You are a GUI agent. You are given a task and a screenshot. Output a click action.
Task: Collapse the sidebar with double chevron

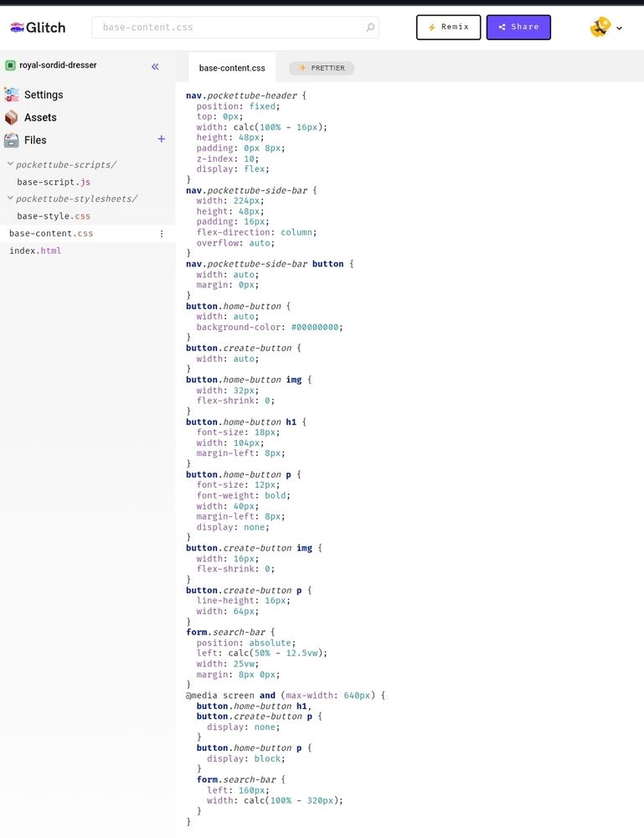point(155,66)
